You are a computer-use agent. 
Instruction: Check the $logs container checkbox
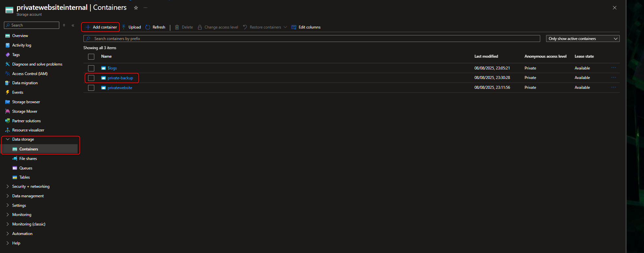click(x=91, y=68)
